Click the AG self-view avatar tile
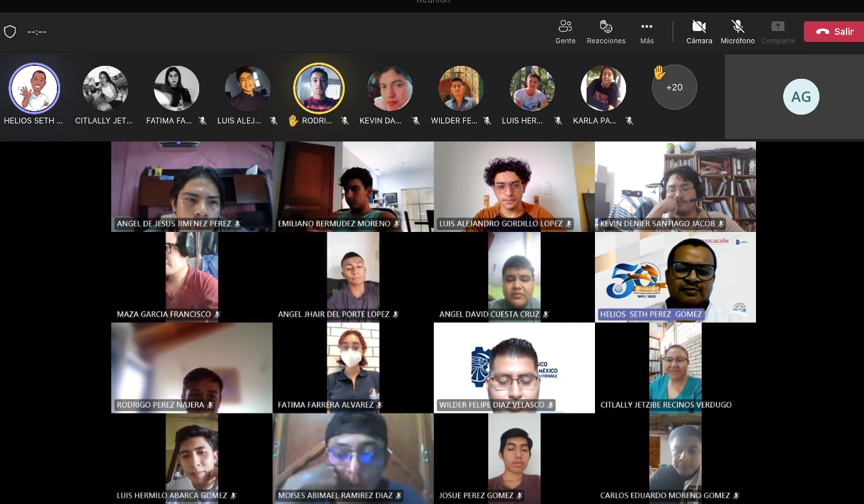Screen dimensions: 864x504 [801, 97]
